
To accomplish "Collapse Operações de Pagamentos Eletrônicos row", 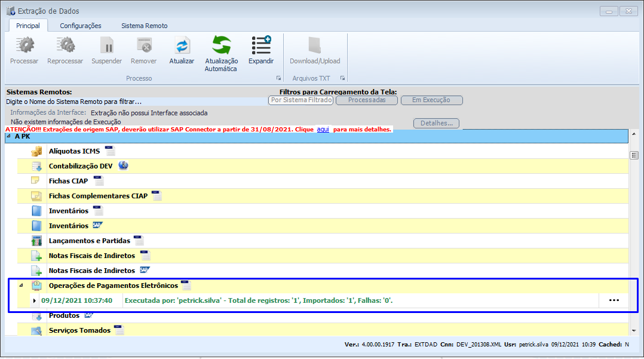I will (x=21, y=285).
